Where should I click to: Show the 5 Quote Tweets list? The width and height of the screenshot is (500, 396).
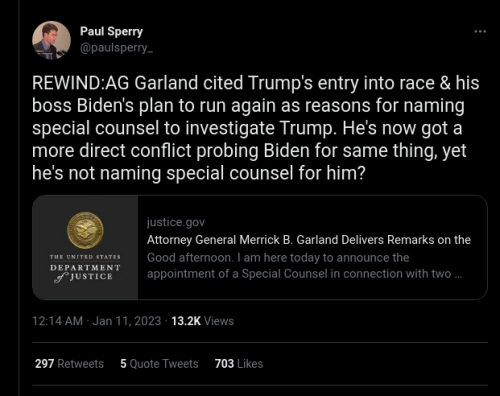(159, 364)
